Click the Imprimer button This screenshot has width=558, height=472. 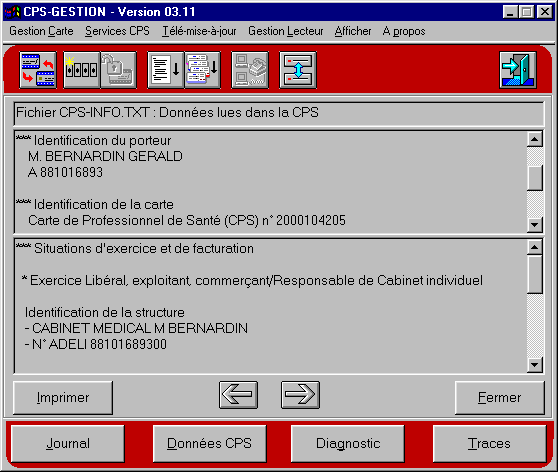[63, 398]
